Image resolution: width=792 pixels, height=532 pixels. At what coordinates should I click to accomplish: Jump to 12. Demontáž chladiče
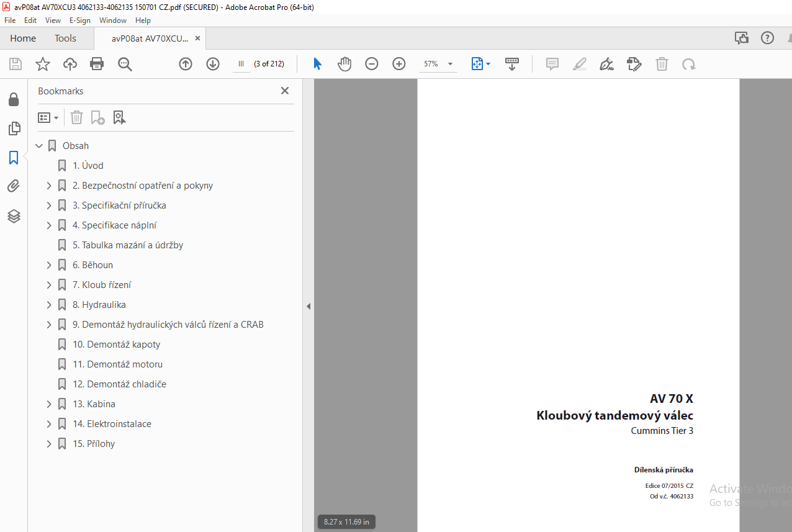(120, 384)
